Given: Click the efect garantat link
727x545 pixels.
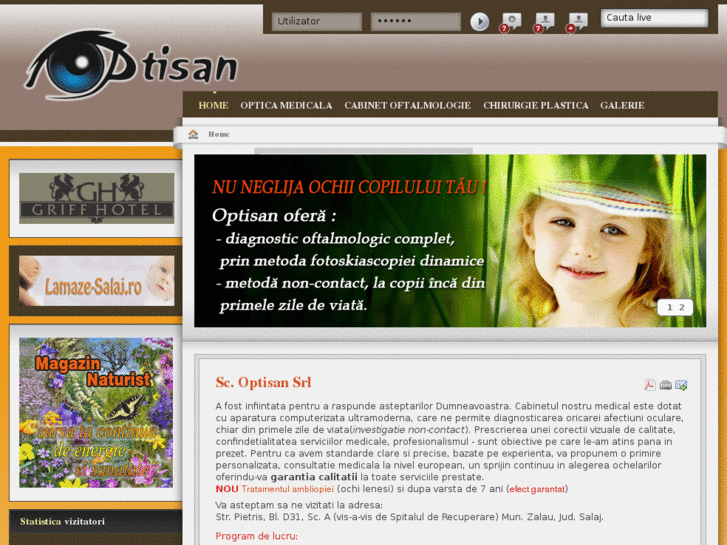Looking at the screenshot, I should tap(537, 489).
